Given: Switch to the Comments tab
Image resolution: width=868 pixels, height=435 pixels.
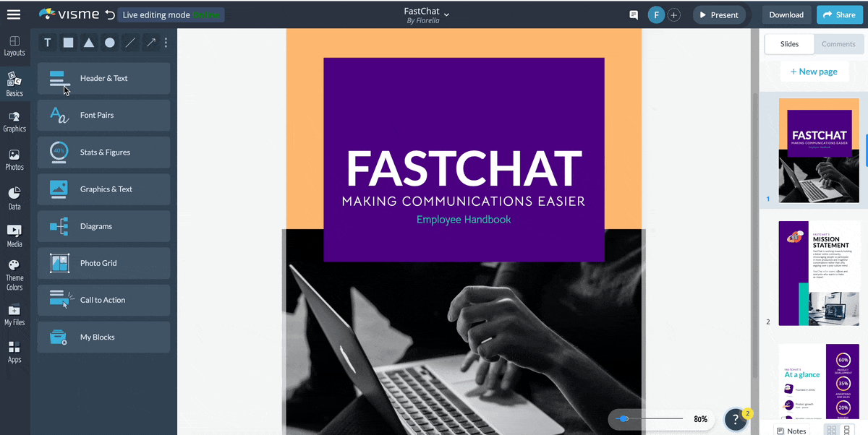Looking at the screenshot, I should tap(838, 43).
